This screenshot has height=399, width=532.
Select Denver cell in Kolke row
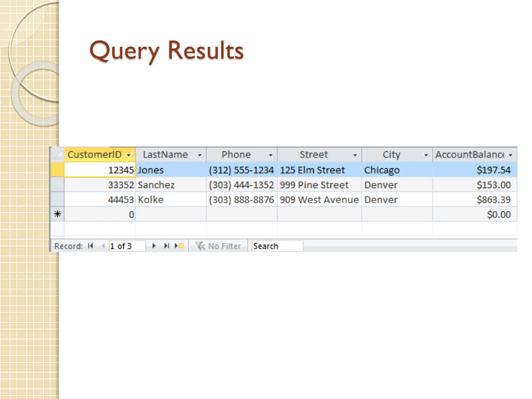[x=397, y=199]
